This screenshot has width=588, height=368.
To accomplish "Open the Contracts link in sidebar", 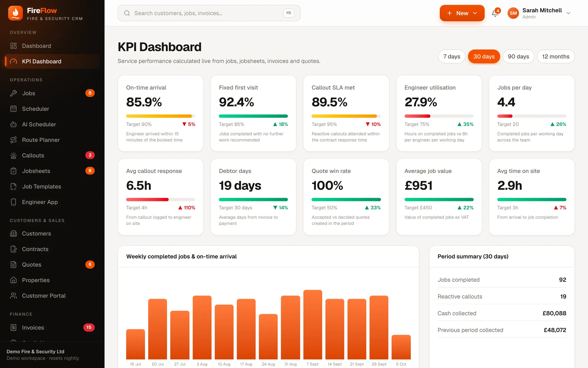I will click(x=52, y=249).
